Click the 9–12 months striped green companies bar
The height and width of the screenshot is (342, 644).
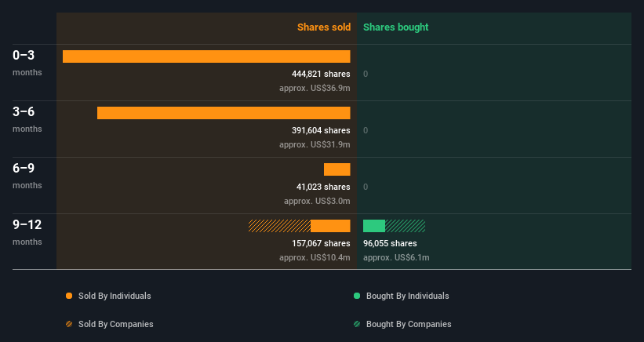tap(405, 226)
